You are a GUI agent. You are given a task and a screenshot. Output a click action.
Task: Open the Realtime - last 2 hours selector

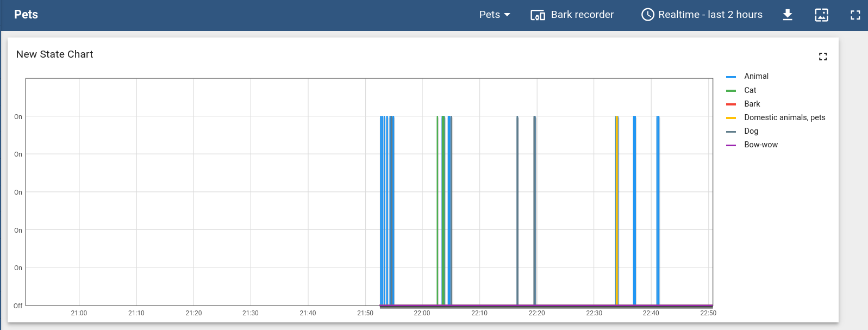pyautogui.click(x=710, y=15)
